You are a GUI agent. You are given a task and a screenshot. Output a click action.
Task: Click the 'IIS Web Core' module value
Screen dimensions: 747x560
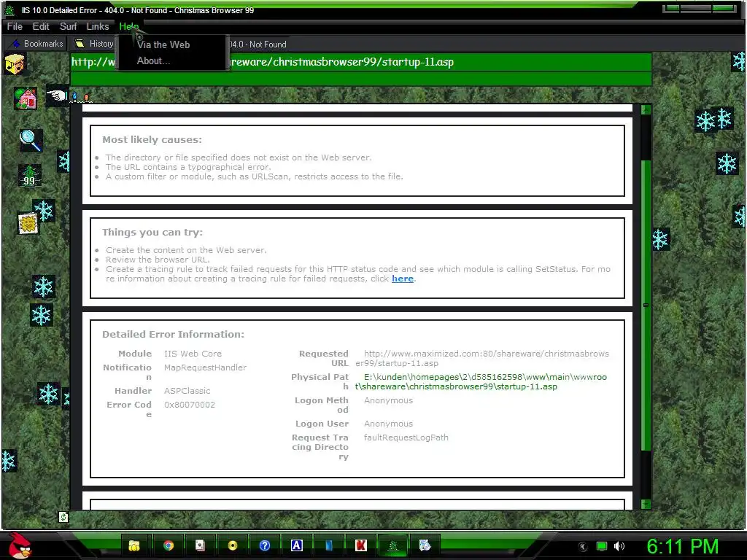(x=193, y=354)
